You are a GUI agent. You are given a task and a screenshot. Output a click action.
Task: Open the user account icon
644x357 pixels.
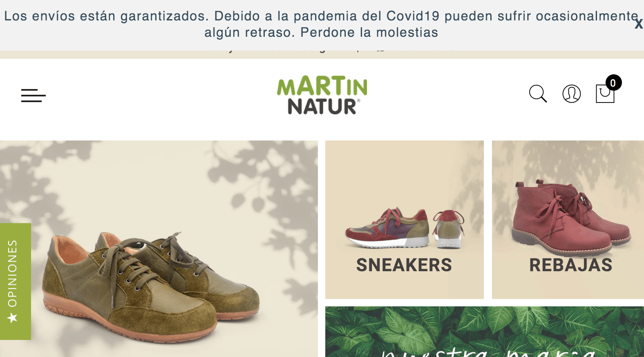[571, 94]
